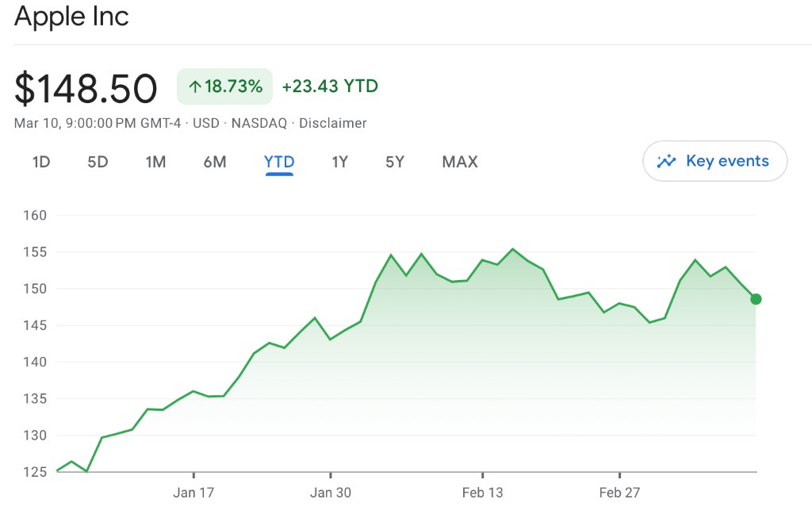Viewport: 812px width, 522px height.
Task: Click the Feb 27 date marker
Action: click(x=619, y=493)
